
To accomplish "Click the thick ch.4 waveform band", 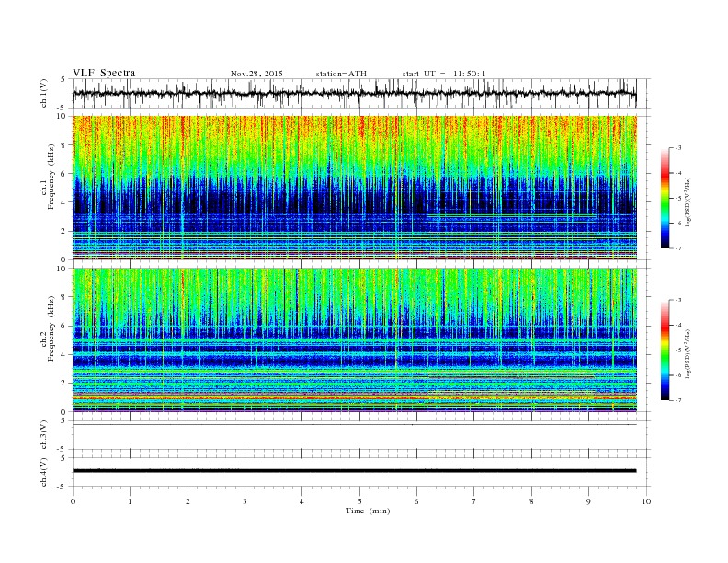I will pyautogui.click(x=354, y=471).
